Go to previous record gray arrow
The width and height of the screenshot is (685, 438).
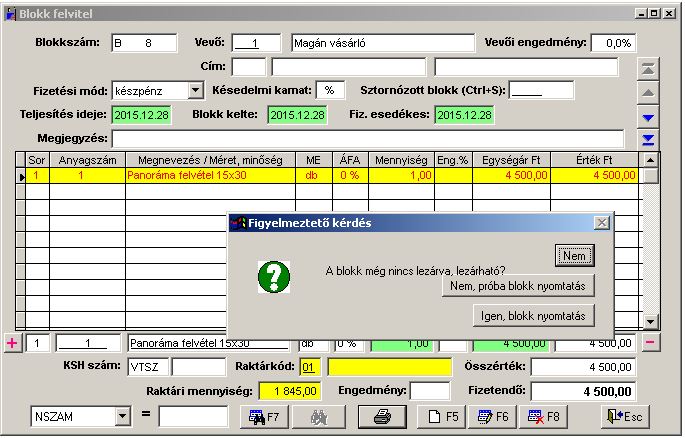648,93
